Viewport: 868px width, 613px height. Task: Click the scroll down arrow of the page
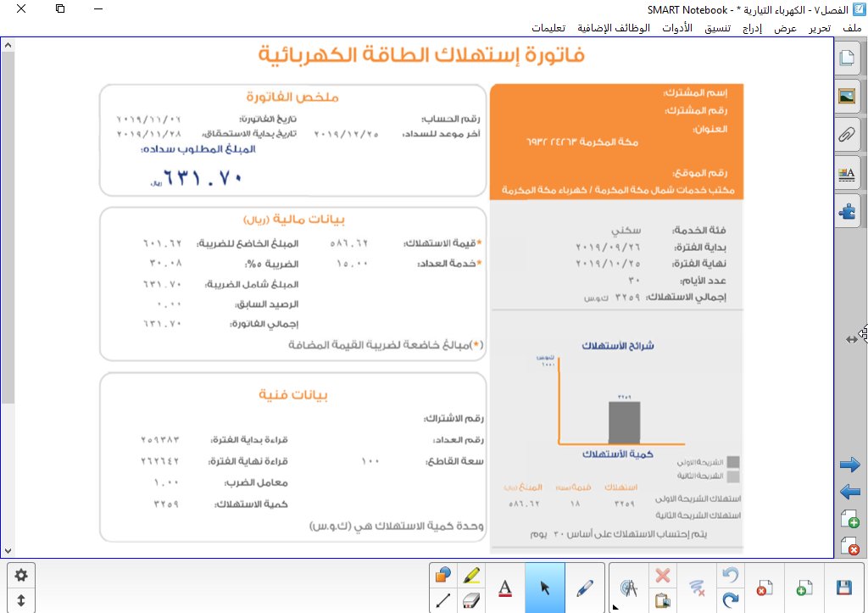point(8,550)
